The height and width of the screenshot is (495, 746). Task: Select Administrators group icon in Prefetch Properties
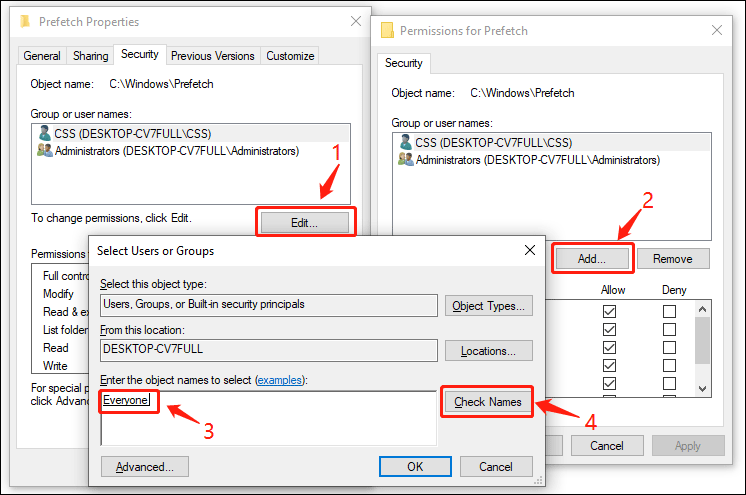(44, 151)
